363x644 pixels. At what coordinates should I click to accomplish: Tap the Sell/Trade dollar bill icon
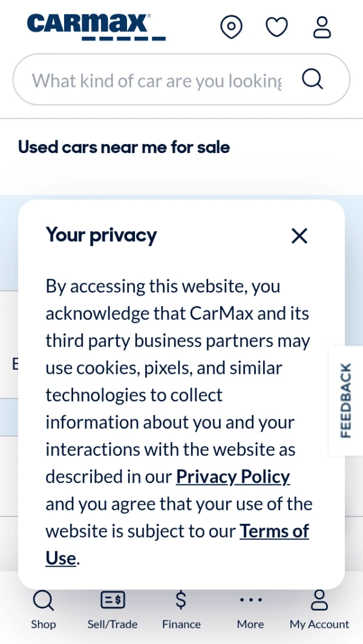click(x=112, y=600)
